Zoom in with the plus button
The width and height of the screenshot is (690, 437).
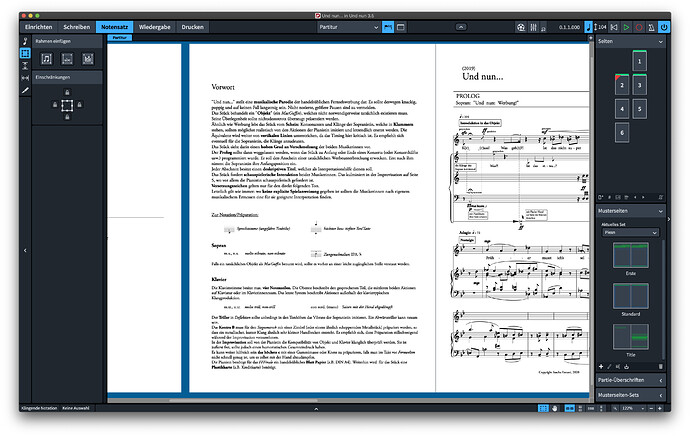pyautogui.click(x=660, y=408)
